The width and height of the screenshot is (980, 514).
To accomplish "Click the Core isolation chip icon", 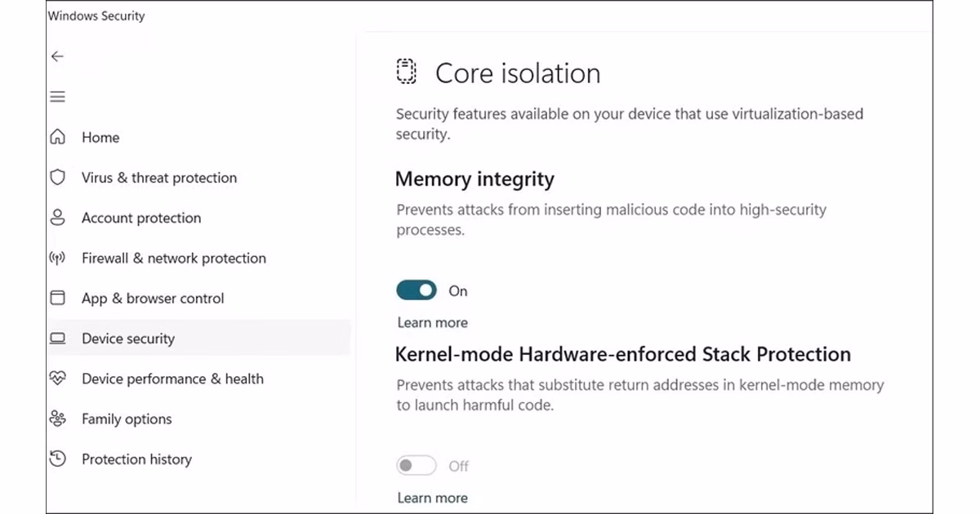I will coord(406,72).
